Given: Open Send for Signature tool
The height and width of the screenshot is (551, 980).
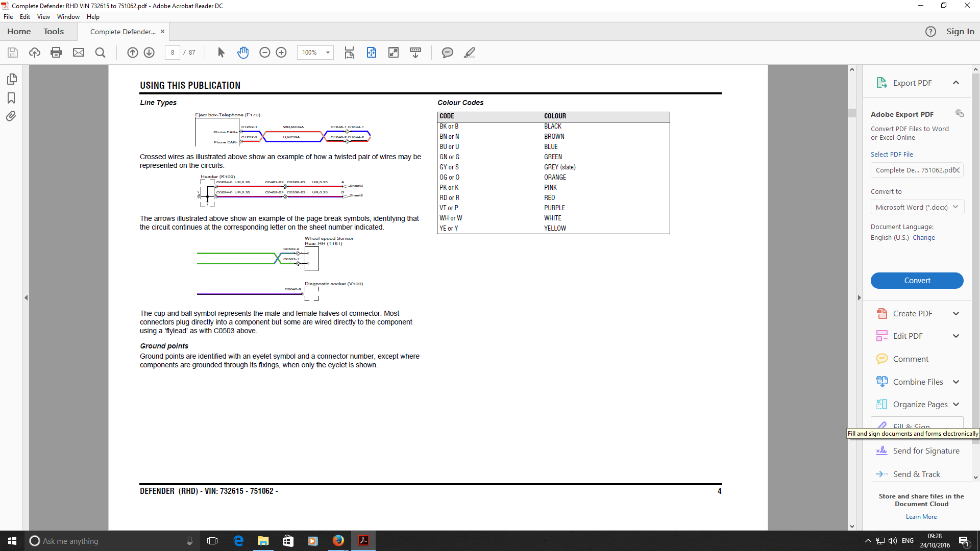Looking at the screenshot, I should click(x=918, y=451).
